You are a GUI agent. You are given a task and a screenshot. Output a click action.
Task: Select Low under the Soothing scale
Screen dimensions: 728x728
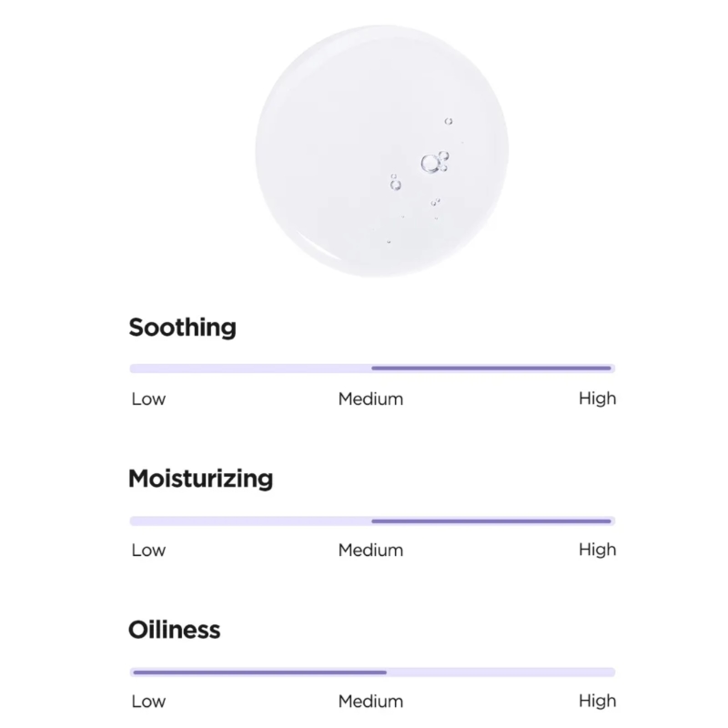point(148,399)
